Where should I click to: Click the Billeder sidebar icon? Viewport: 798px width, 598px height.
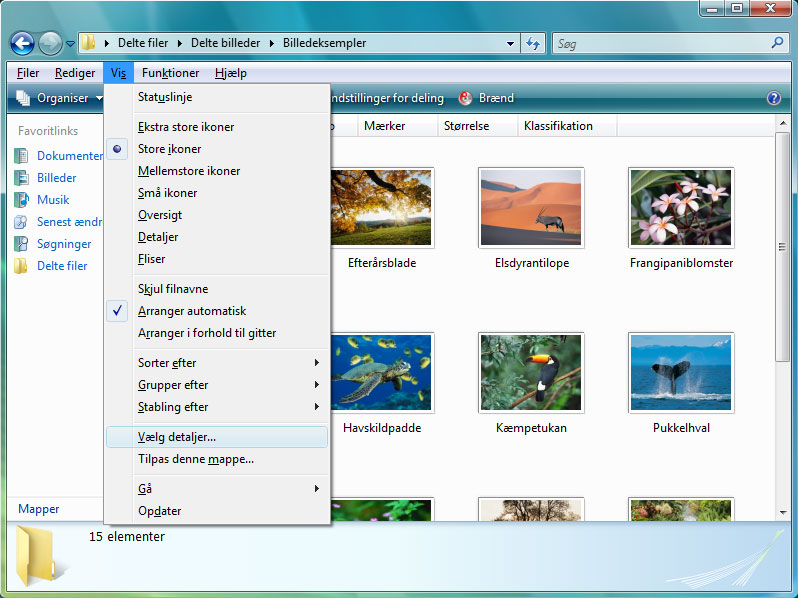[x=22, y=178]
